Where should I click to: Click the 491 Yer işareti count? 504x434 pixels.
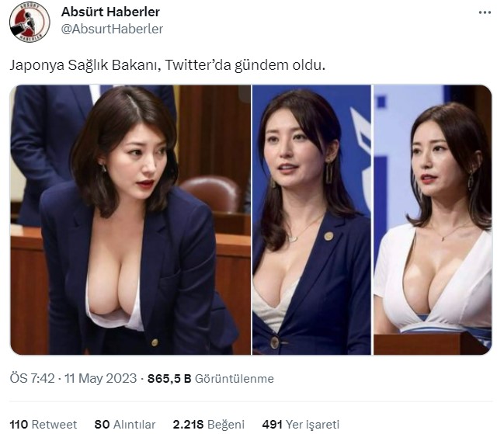(x=301, y=425)
